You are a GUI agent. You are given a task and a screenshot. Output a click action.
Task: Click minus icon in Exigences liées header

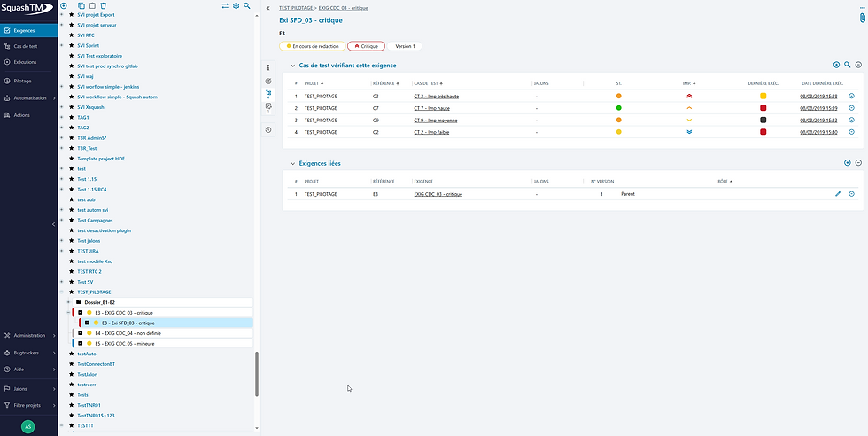[x=858, y=163]
